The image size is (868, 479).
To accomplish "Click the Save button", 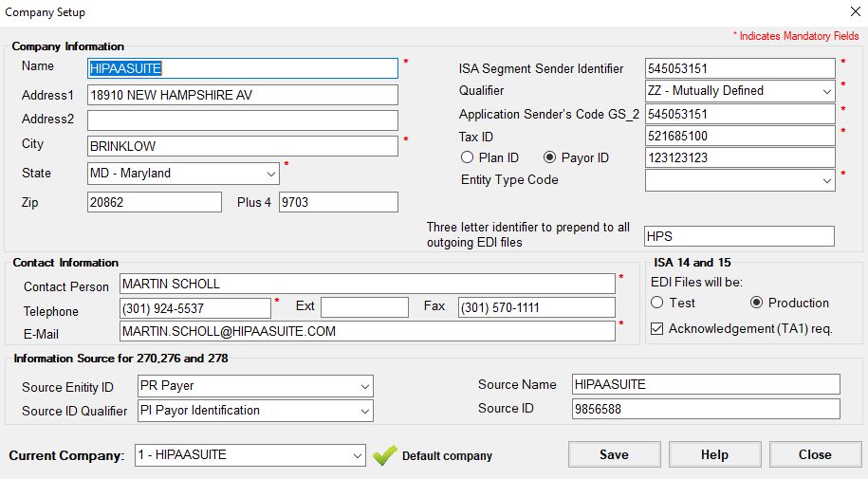I will pyautogui.click(x=615, y=454).
